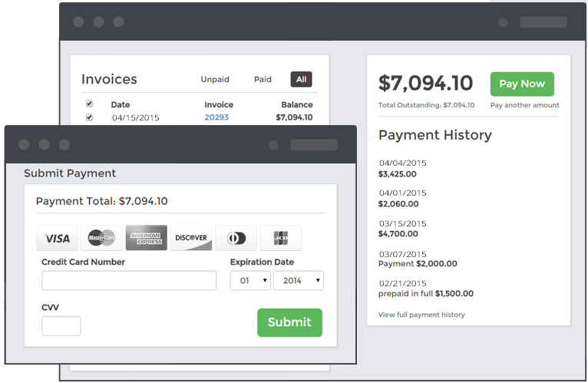Click the $7,094.10 balance in invoice row

pyautogui.click(x=294, y=117)
